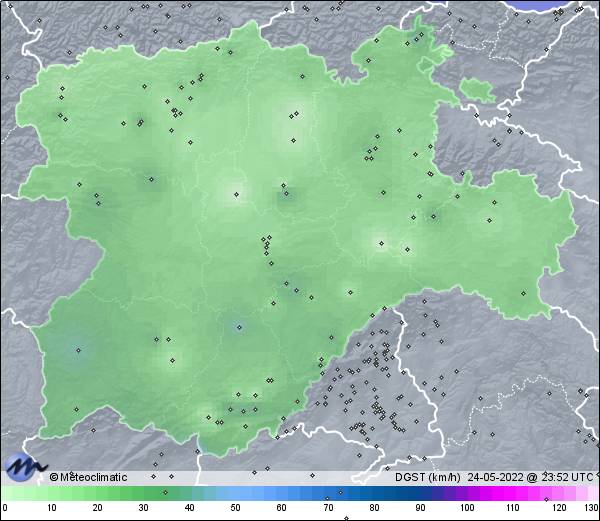Click the DGST (km/h) variable label
The height and width of the screenshot is (521, 600).
coord(428,477)
